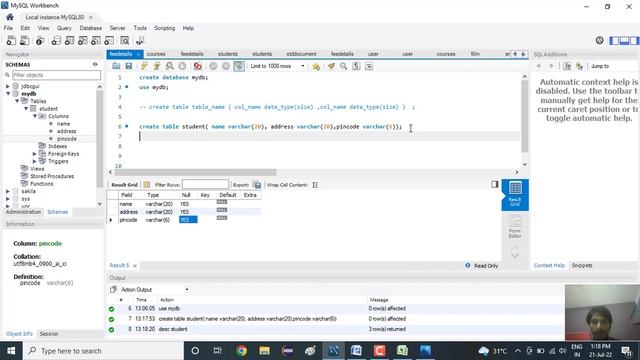640x360 pixels.
Task: Click the create new schema toolbar icon
Action: (56, 40)
